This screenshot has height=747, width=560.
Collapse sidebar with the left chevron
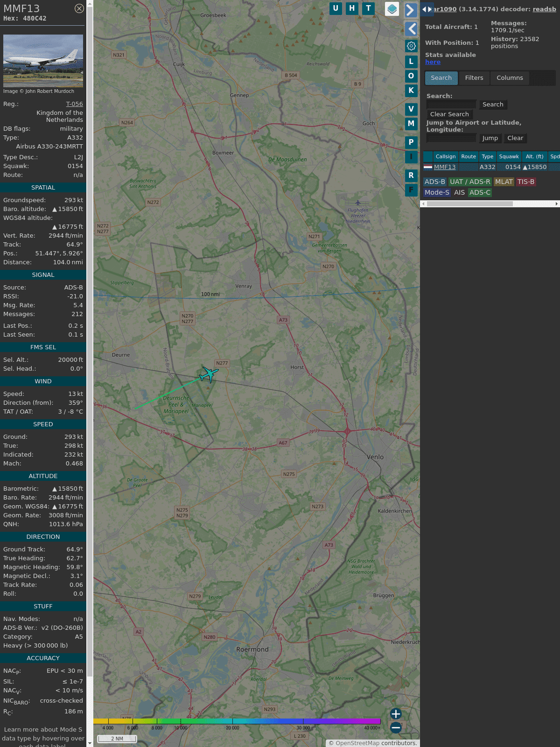coord(411,29)
